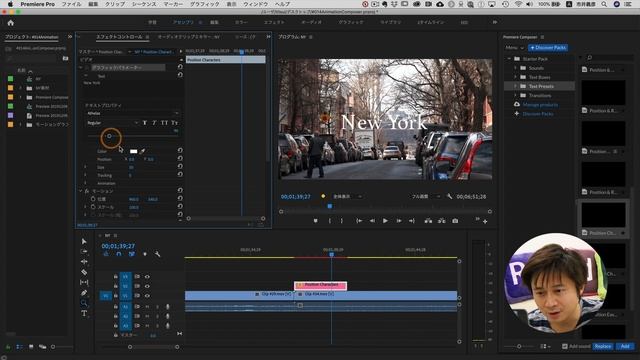Screen dimensions: 640x360
Task: Toggle Snap in timeline
Action: 119,254
